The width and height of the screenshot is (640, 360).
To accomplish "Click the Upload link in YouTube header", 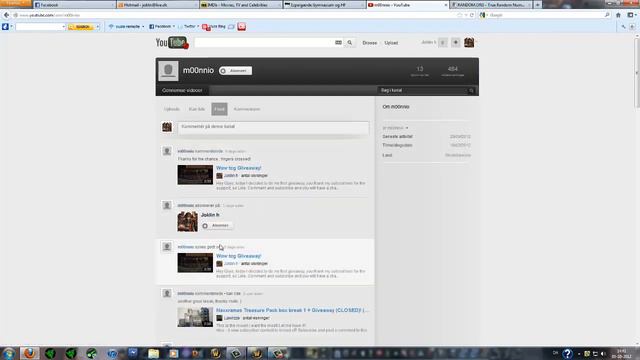I will click(x=391, y=43).
